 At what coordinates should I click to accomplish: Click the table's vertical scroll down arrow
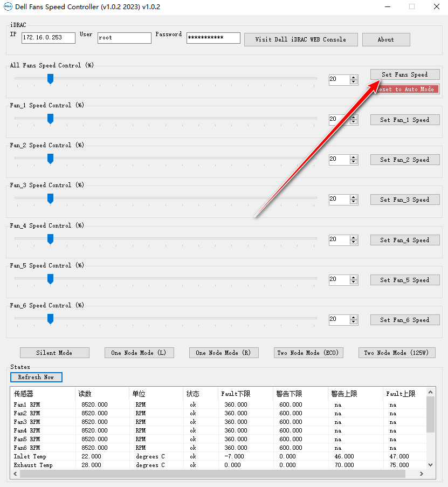431,465
